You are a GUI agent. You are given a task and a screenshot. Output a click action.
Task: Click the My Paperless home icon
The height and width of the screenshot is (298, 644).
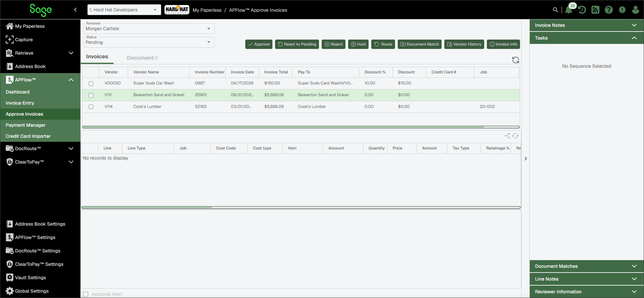10,26
